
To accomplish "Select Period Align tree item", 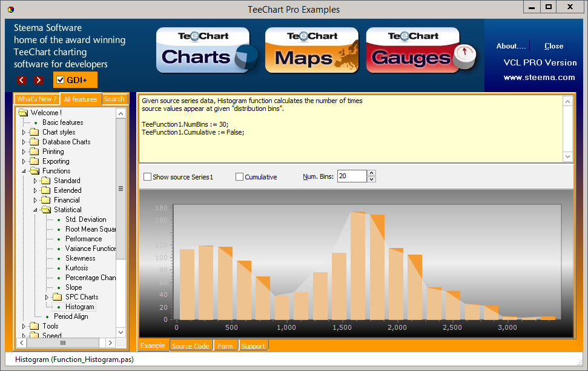I will click(71, 316).
